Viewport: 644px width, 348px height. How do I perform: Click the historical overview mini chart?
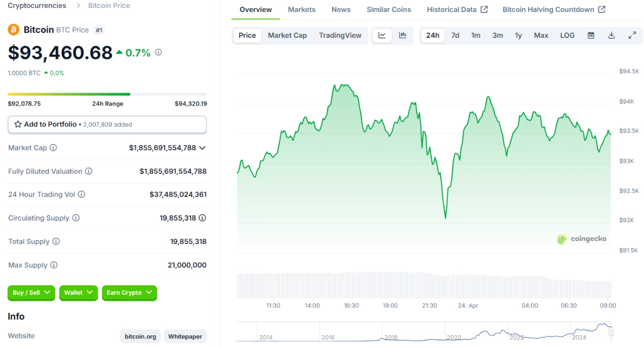424,331
